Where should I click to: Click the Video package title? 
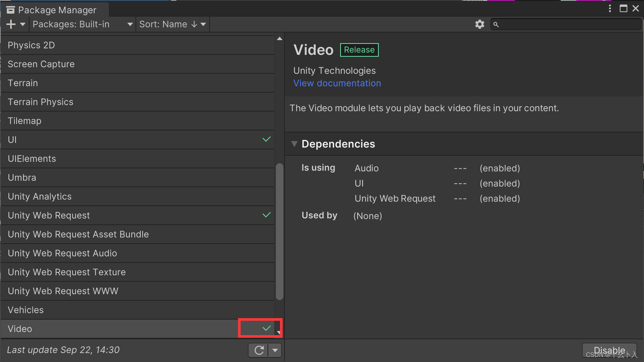(314, 50)
